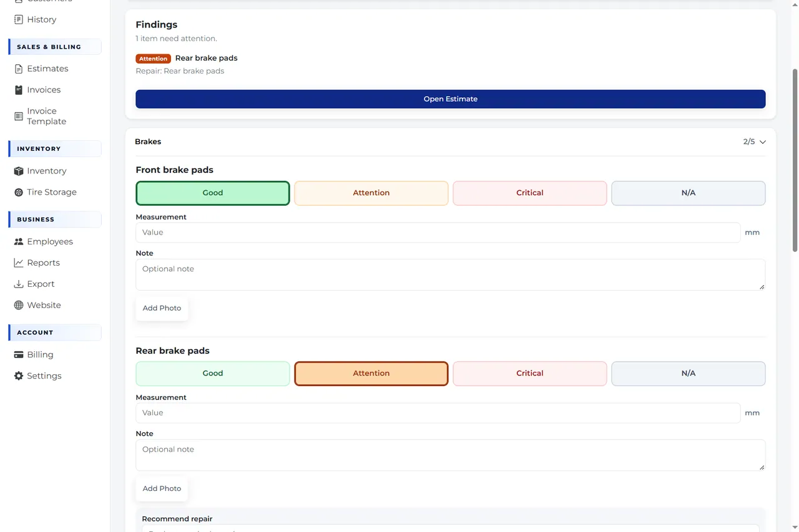
Task: Click the Attention badge in Findings
Action: pyautogui.click(x=153, y=59)
